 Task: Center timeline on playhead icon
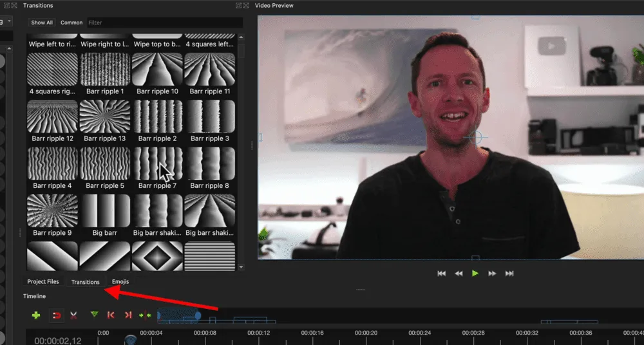145,315
